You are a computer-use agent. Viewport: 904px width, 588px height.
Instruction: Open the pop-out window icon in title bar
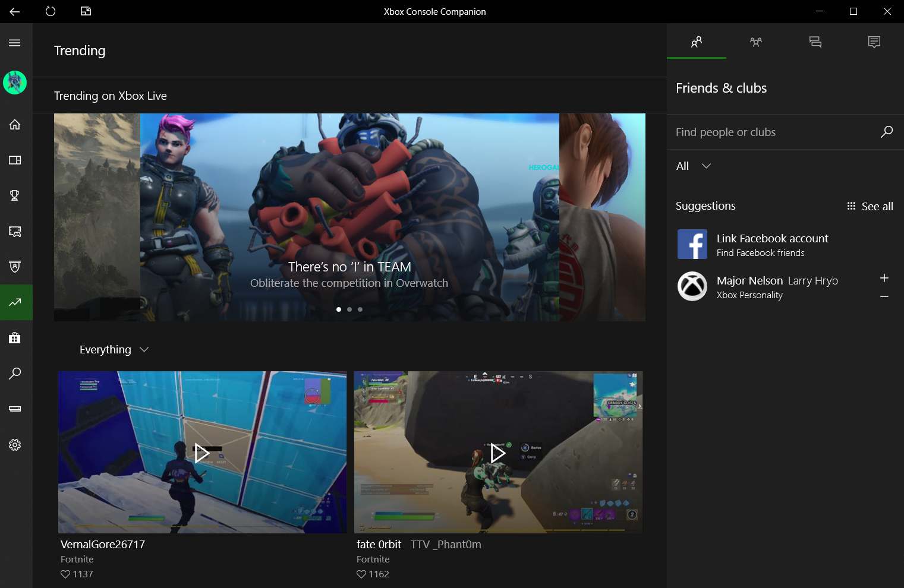click(86, 11)
